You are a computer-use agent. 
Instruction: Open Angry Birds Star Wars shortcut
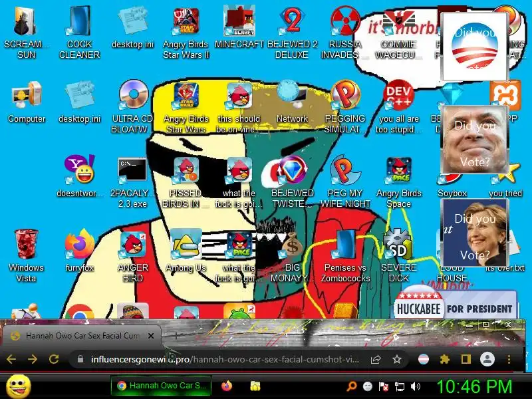pos(186,106)
